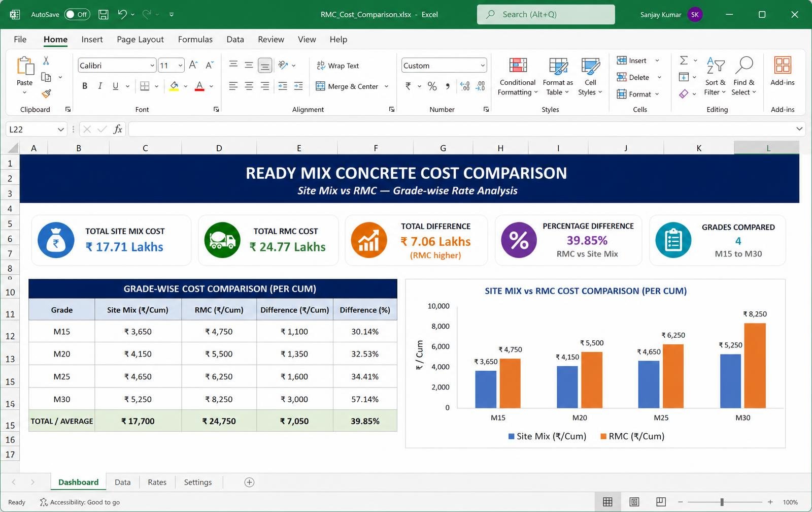The image size is (812, 512).
Task: Click the Clear eraser icon
Action: tap(684, 93)
